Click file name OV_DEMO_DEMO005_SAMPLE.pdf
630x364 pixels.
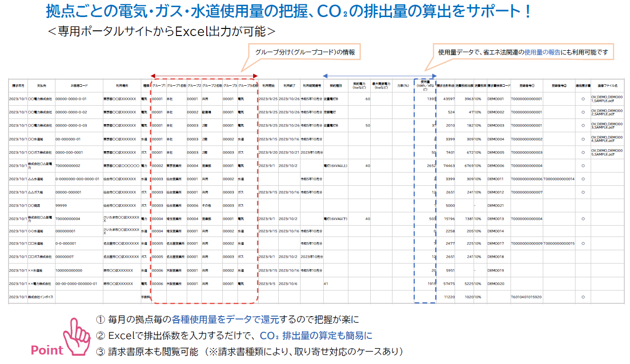pos(607,153)
